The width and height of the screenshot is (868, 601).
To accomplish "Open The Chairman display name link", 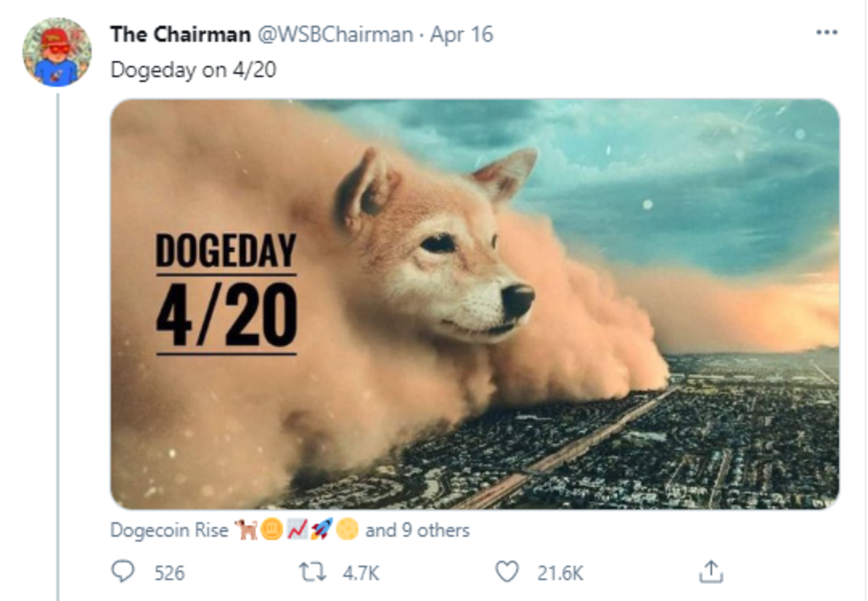I will pyautogui.click(x=180, y=35).
